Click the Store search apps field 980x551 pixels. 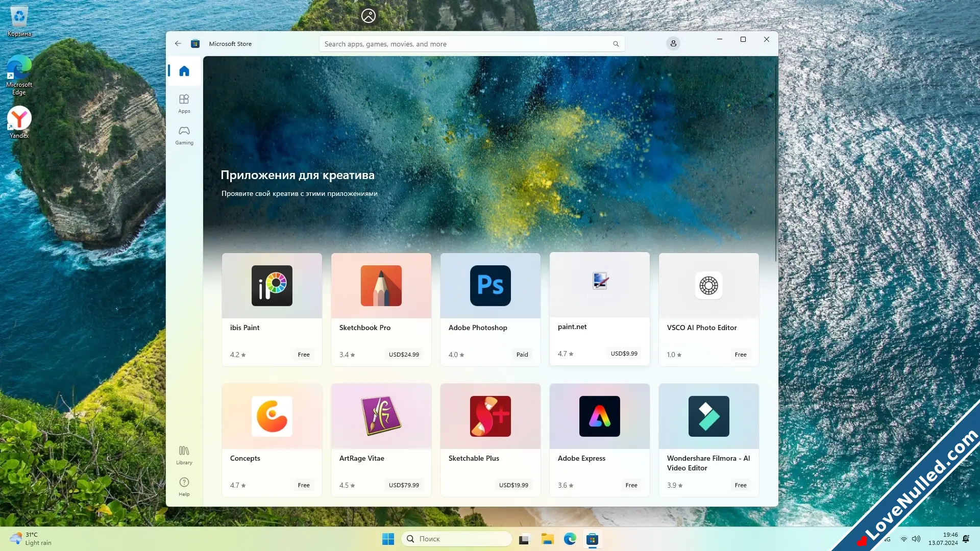point(472,44)
